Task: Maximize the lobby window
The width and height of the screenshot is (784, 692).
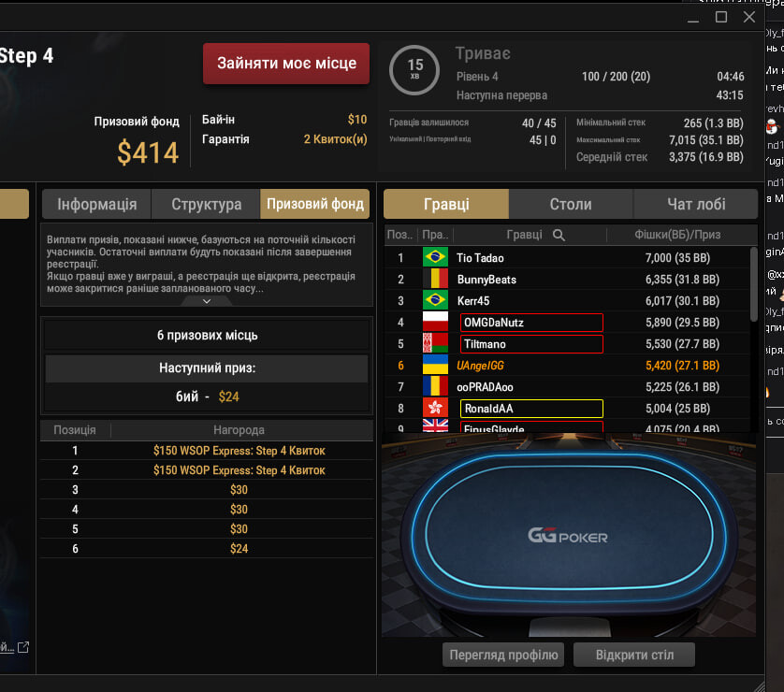Action: click(x=721, y=17)
